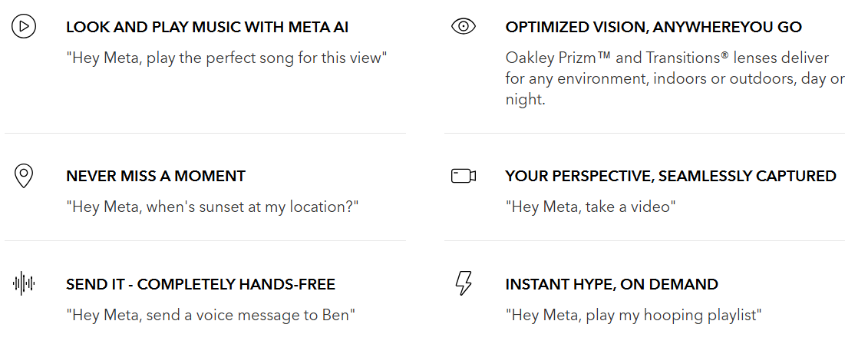868x354 pixels.
Task: Choose the 'Instant Hype, On Demand' heading
Action: [612, 284]
